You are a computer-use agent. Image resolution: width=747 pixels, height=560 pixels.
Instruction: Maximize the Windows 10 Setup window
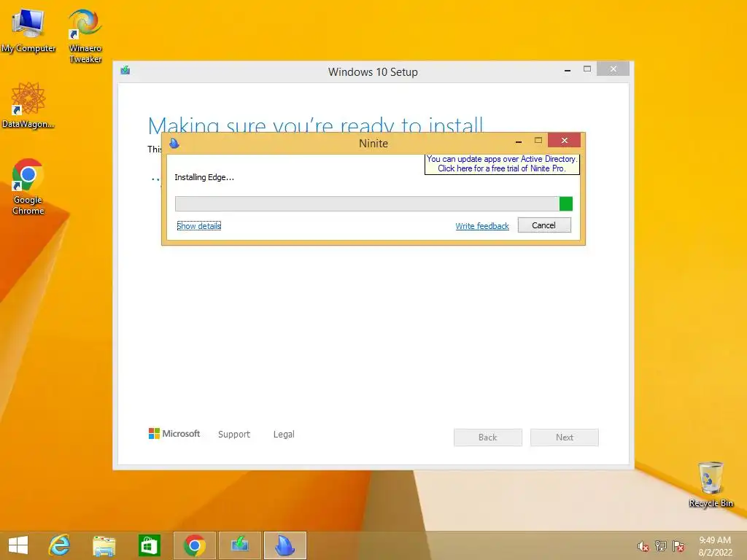(587, 69)
